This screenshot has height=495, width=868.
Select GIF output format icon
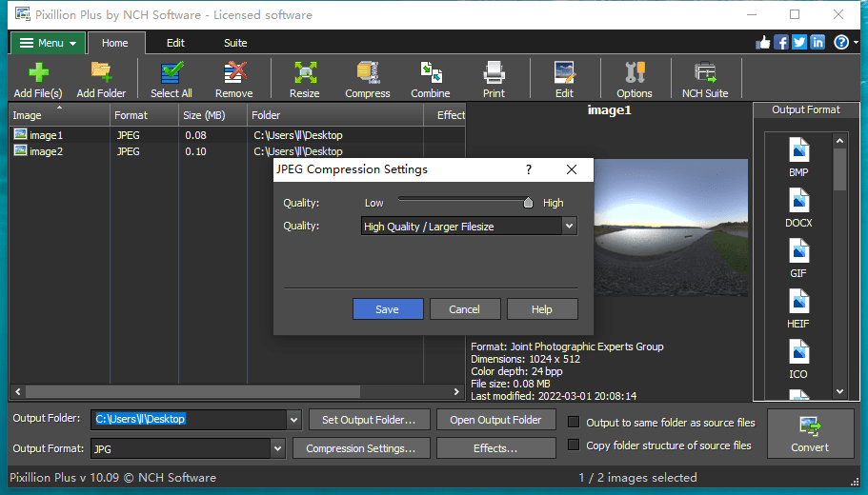pyautogui.click(x=798, y=258)
